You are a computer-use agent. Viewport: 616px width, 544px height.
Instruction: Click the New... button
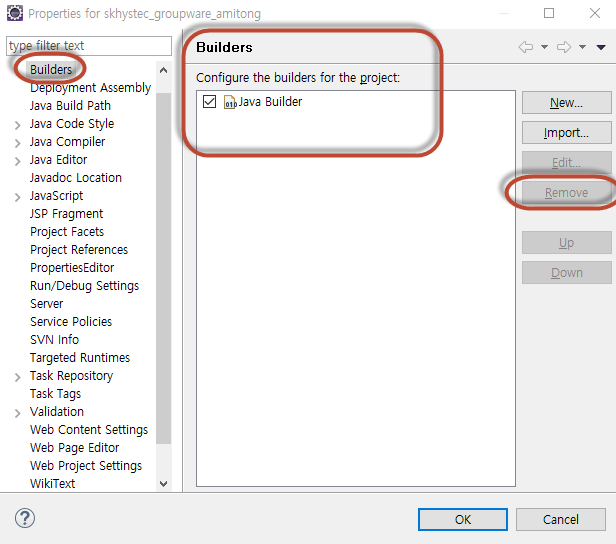pyautogui.click(x=566, y=103)
